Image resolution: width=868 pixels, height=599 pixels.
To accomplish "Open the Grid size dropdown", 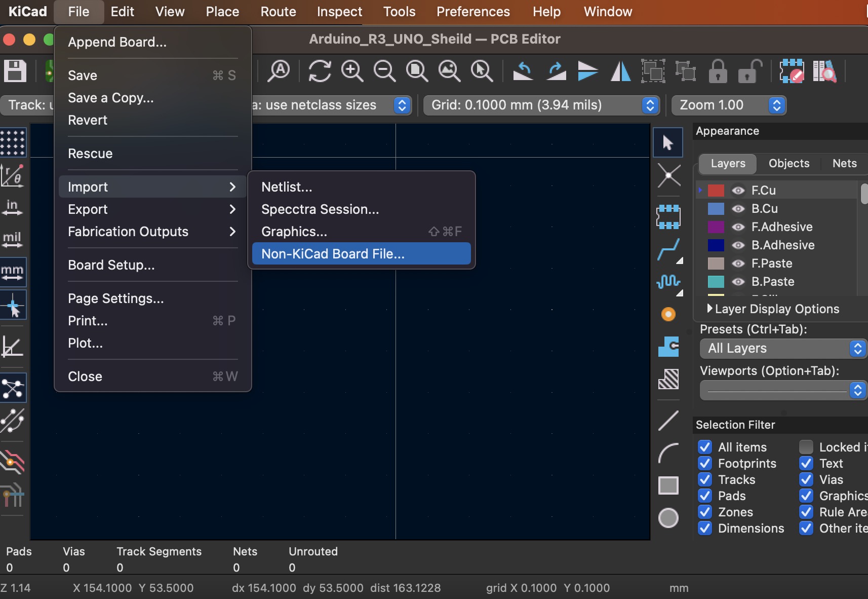I will [x=541, y=105].
